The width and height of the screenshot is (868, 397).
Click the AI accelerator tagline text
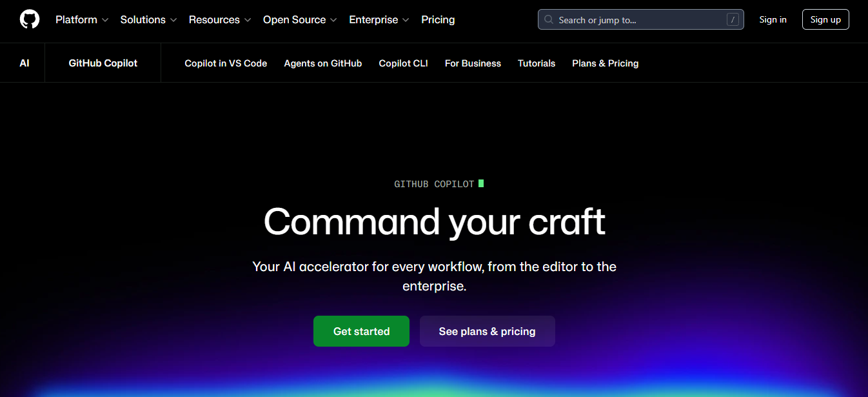click(x=434, y=276)
